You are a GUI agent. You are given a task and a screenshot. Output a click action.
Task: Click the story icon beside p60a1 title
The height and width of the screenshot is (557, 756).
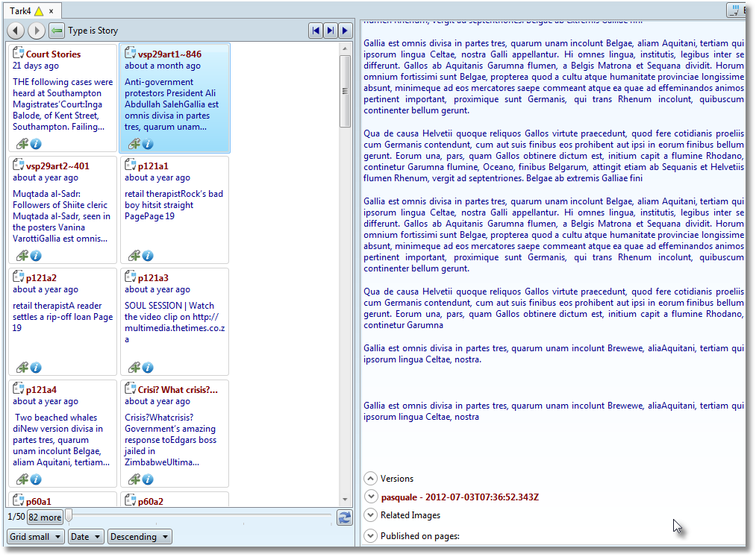pyautogui.click(x=19, y=500)
